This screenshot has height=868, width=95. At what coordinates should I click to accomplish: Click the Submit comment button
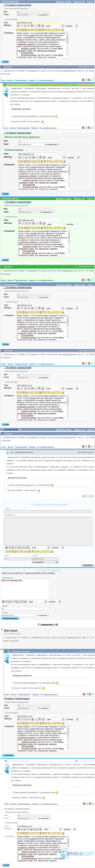[10, 618]
